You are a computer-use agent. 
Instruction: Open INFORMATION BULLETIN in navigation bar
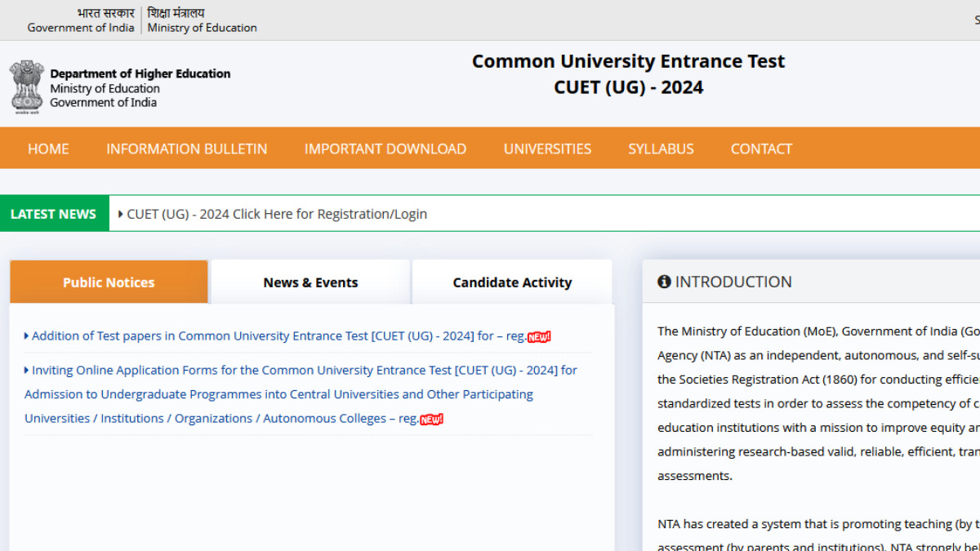[186, 149]
